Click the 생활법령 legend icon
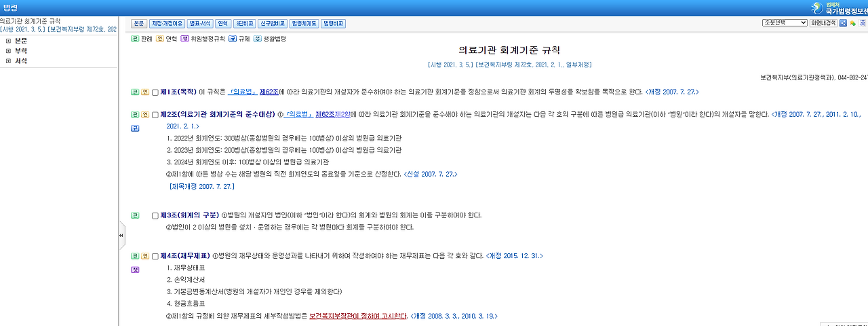This screenshot has width=868, height=326. click(x=257, y=39)
